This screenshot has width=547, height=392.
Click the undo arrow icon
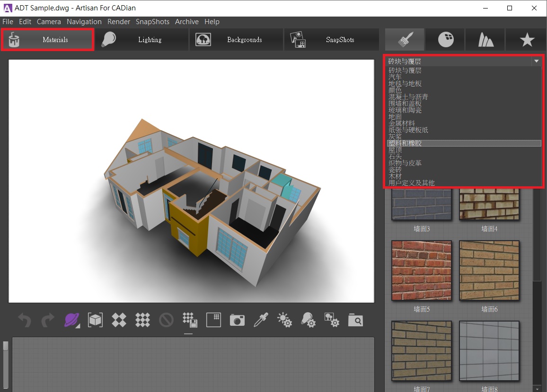pos(25,320)
